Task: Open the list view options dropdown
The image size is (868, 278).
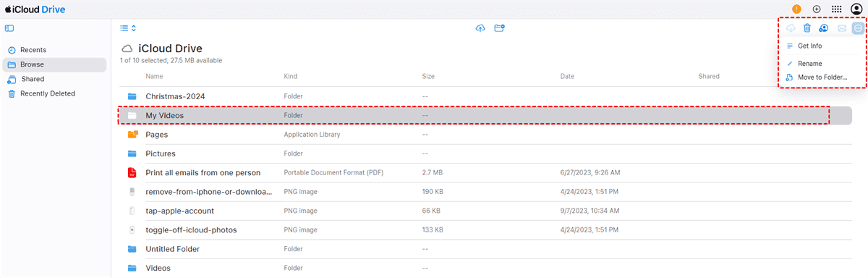Action: click(x=128, y=28)
